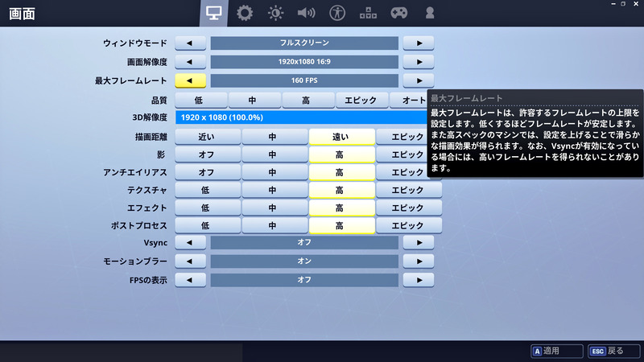Set 品質 preset to 低
Screen dimensions: 644x362
200,100
